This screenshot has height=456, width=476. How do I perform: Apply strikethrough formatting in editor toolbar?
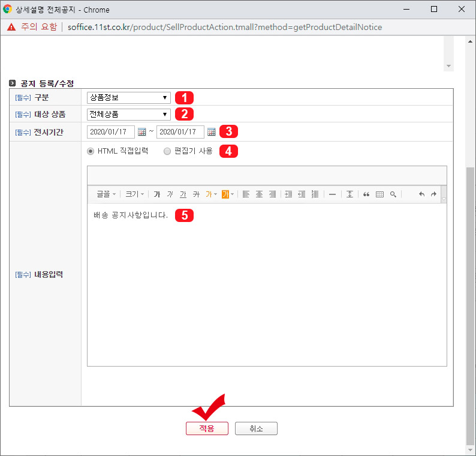coord(197,194)
